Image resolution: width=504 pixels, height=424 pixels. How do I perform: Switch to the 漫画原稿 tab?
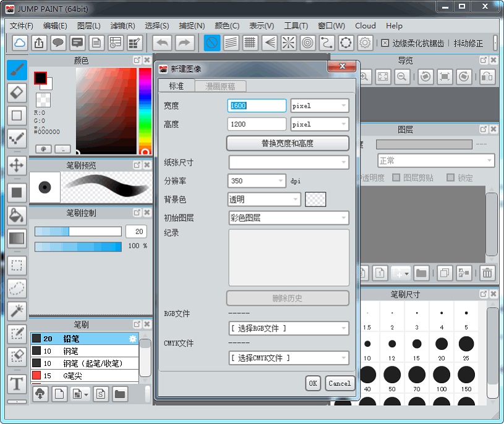click(220, 86)
